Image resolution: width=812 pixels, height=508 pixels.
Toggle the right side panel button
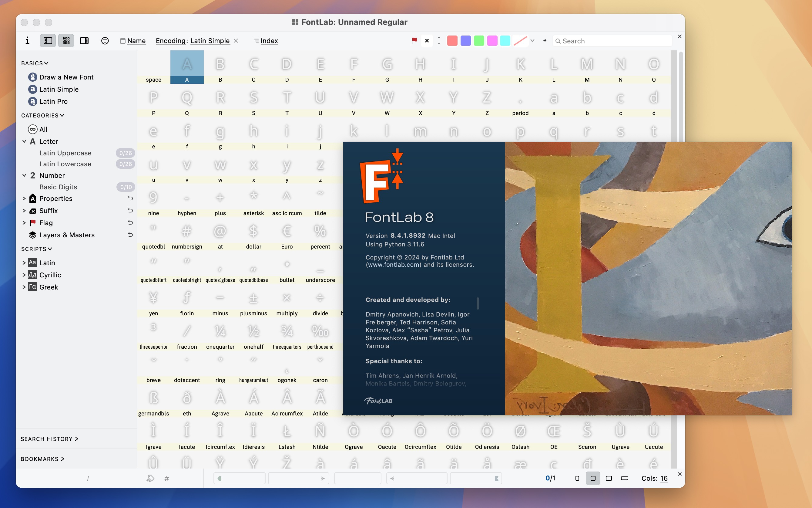(x=84, y=41)
